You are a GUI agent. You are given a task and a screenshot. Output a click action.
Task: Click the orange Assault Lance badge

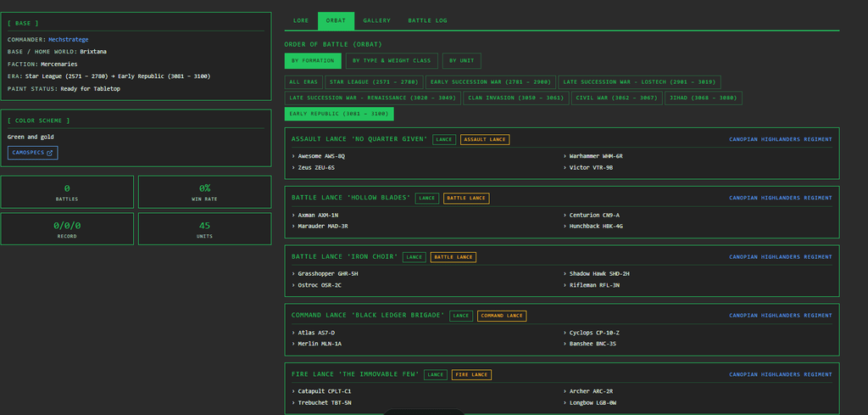pos(485,140)
